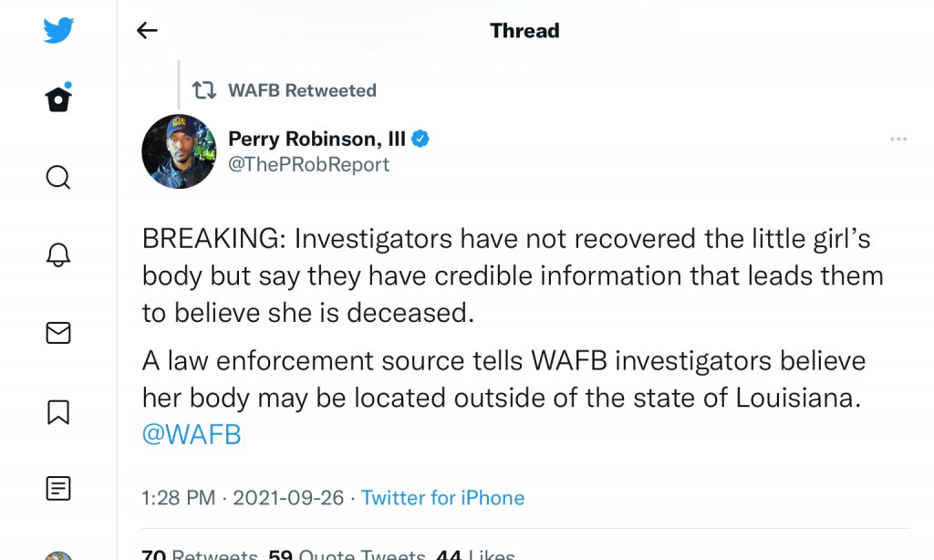Image resolution: width=934 pixels, height=560 pixels.
Task: Expand the tweet's more options ellipsis
Action: point(898,140)
